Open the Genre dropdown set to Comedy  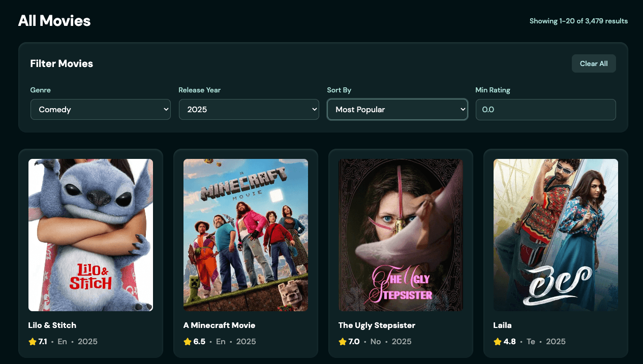[x=101, y=110]
